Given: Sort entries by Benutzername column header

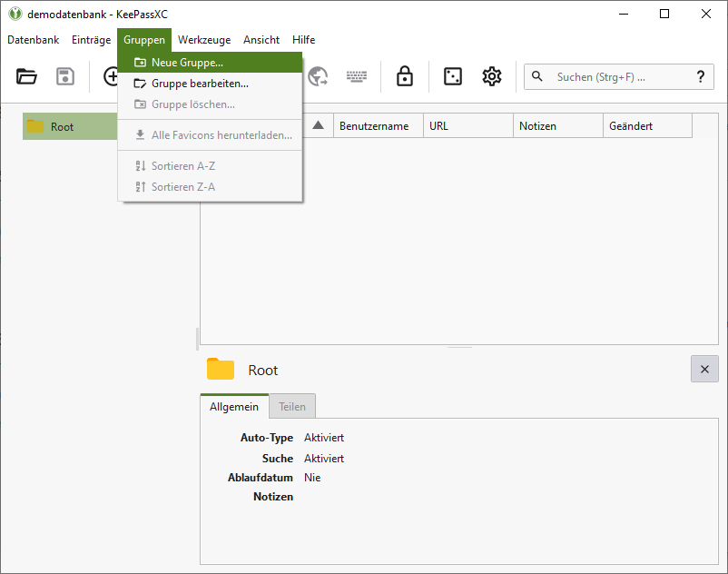Looking at the screenshot, I should [x=374, y=126].
